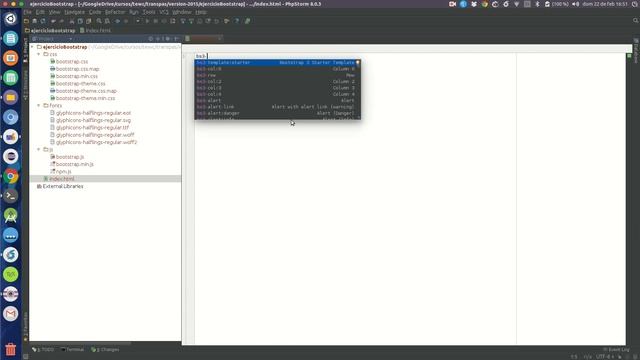Click the Help question mark toolbar icon
Viewport: 640px width, 360px height.
tap(236, 21)
